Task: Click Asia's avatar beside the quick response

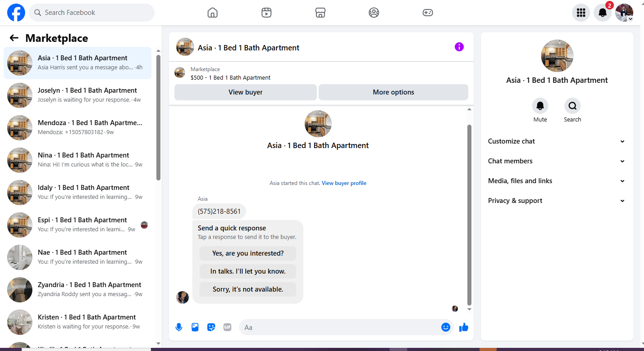Action: 182,297
